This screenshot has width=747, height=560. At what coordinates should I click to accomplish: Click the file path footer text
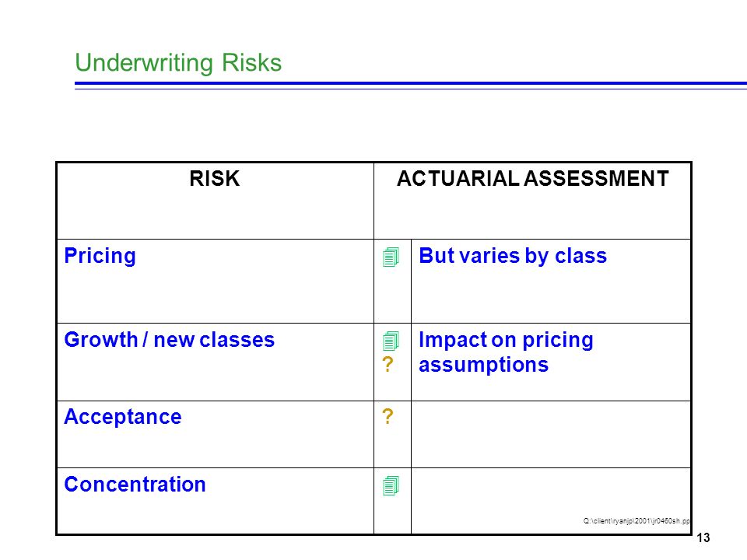[637, 521]
